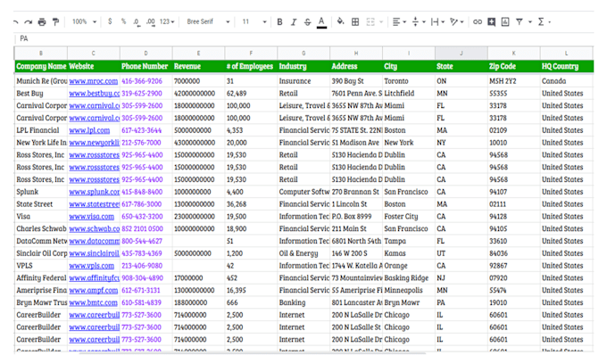Screen dimensions: 607x364
Task: Select column L header
Action: (x=566, y=53)
